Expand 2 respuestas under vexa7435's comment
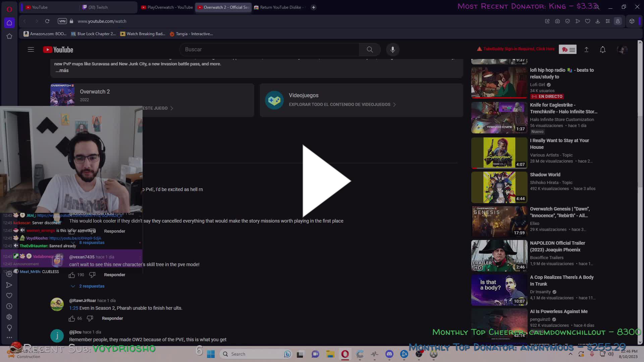 [x=92, y=286]
